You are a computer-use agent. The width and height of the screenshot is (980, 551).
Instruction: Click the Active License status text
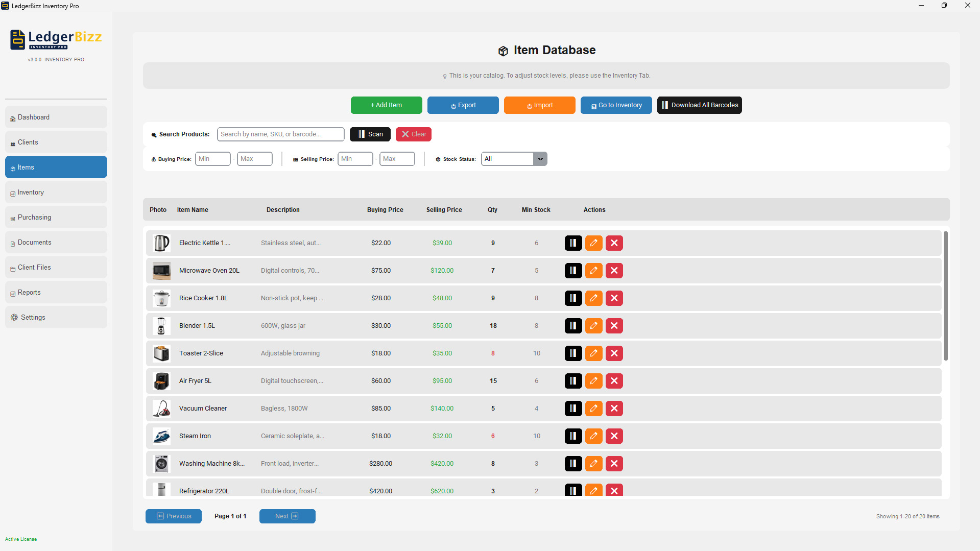pyautogui.click(x=21, y=539)
